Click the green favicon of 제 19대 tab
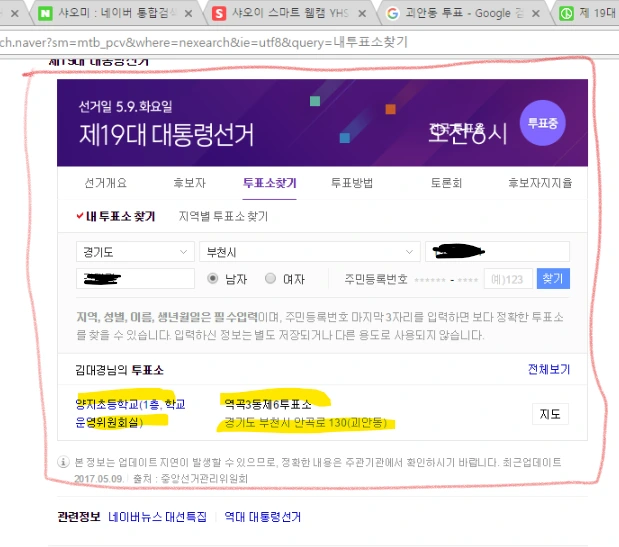The height and width of the screenshot is (547, 619). pos(566,14)
